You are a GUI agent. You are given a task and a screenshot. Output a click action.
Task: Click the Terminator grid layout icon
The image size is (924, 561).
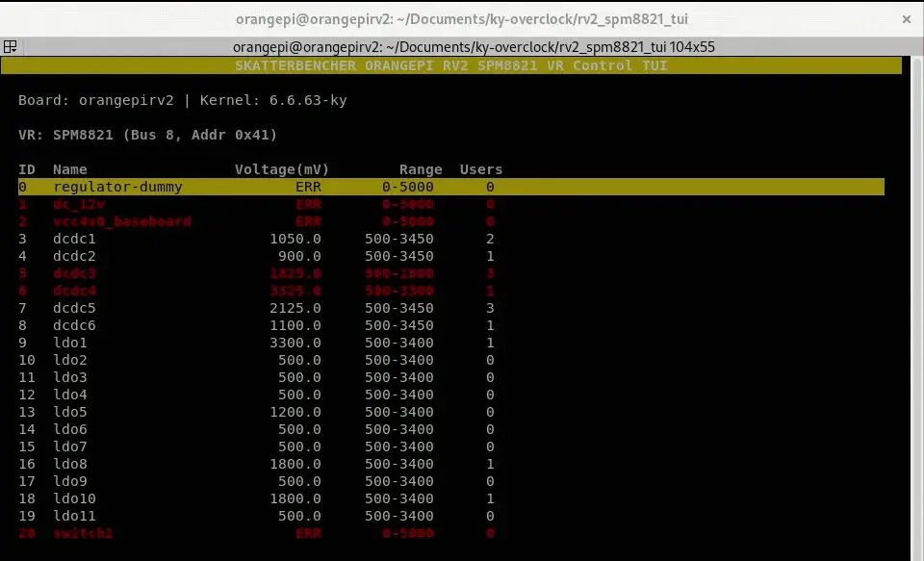pyautogui.click(x=10, y=47)
